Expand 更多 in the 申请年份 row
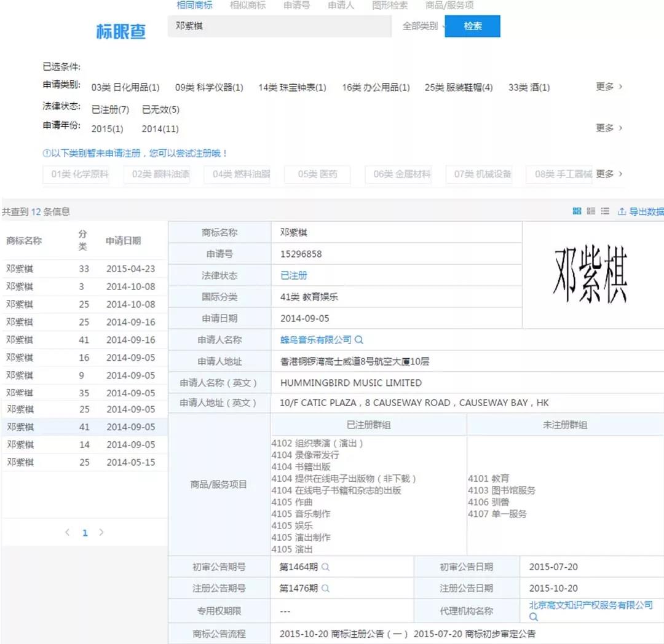Viewport: 664px width, 644px height. point(609,128)
